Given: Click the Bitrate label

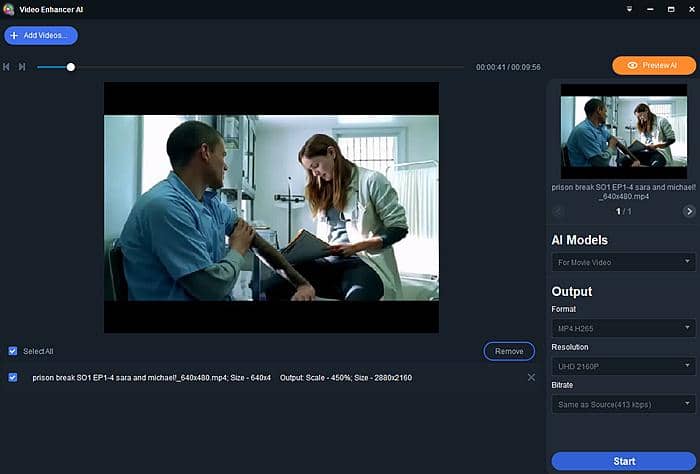Looking at the screenshot, I should (562, 385).
